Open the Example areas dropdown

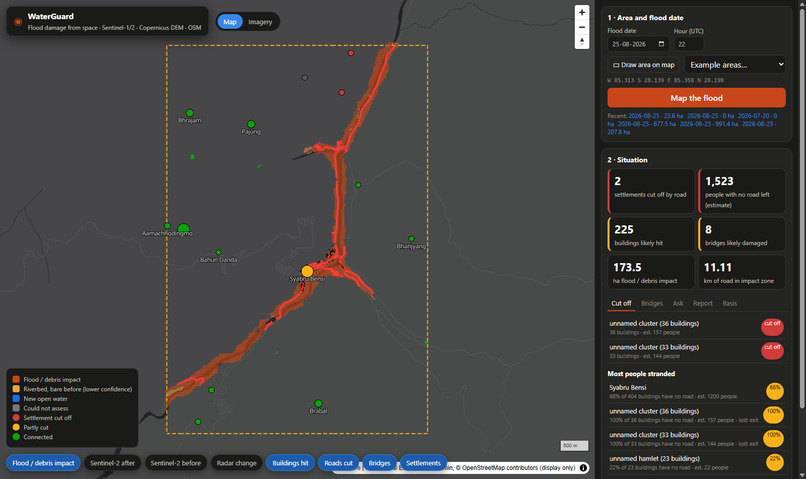735,65
